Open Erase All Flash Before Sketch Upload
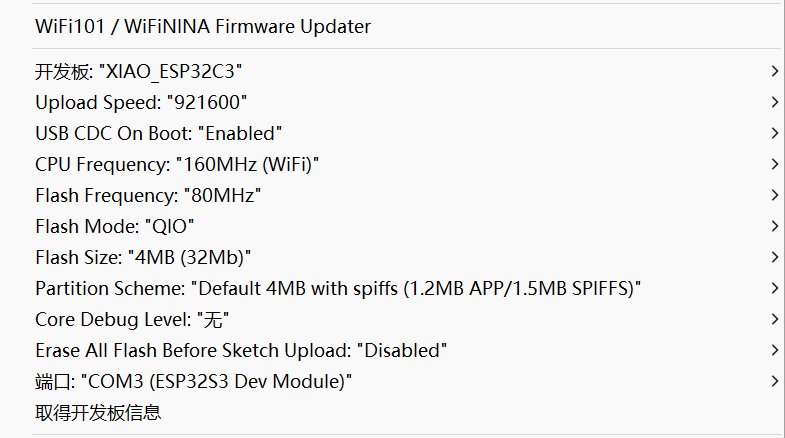 (240, 350)
